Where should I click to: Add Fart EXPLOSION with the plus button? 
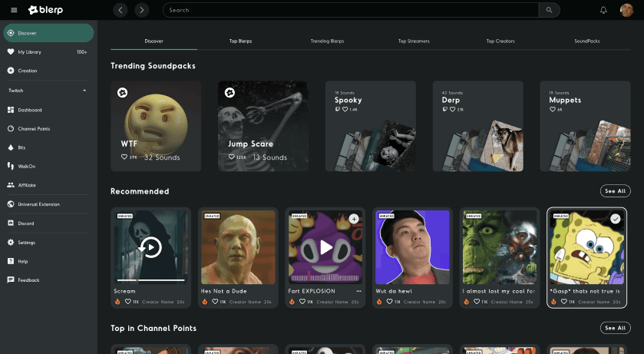(x=354, y=219)
